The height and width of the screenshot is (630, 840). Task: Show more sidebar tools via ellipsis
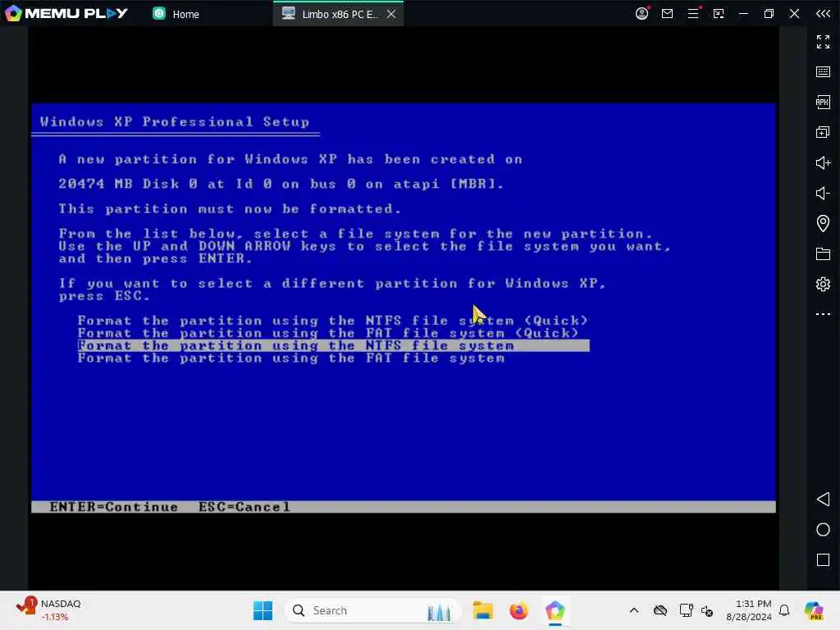[823, 314]
